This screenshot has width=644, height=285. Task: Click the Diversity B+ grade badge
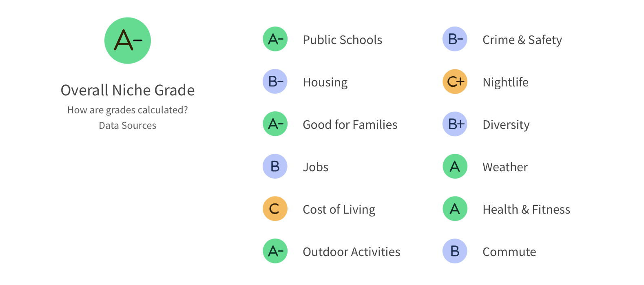point(455,124)
